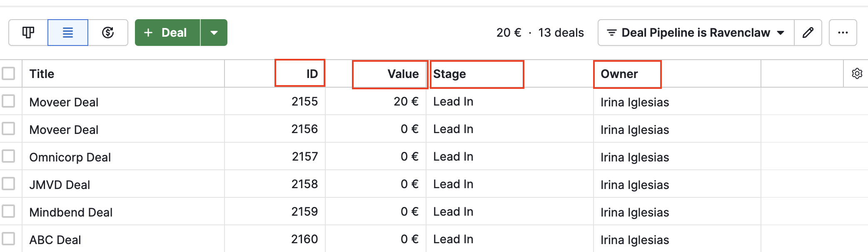Open column settings gear icon
This screenshot has width=868, height=252.
pyautogui.click(x=857, y=74)
